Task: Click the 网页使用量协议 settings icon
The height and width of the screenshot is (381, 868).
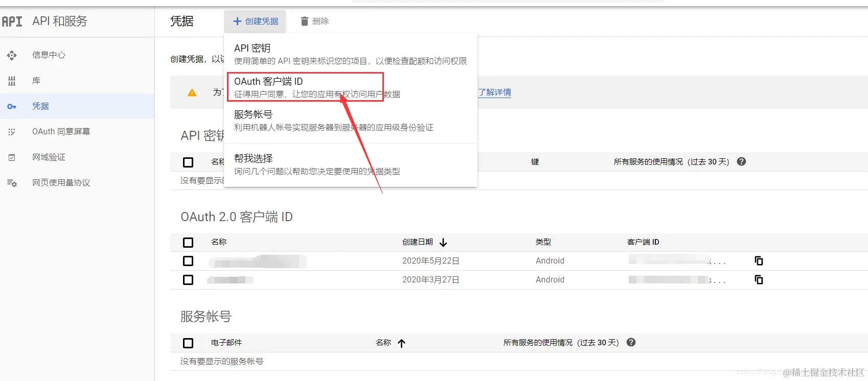Action: pyautogui.click(x=12, y=183)
